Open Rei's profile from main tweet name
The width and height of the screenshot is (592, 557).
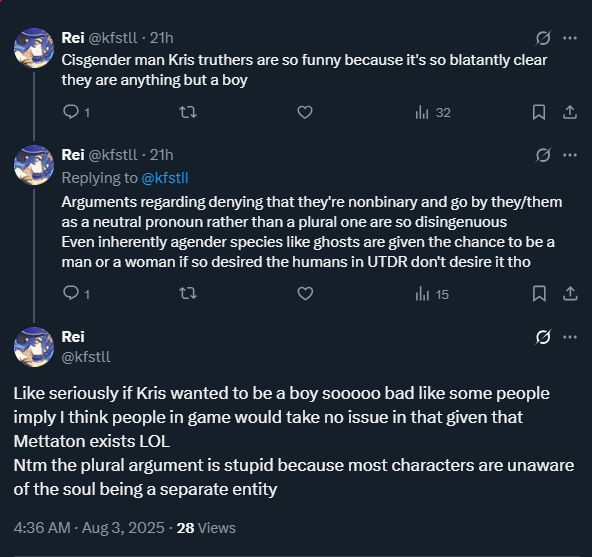[x=73, y=337]
